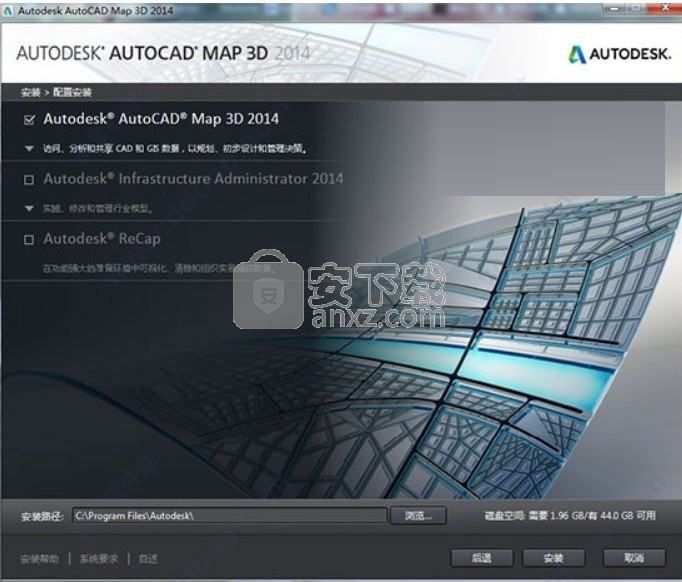Click the Autodesk logo in header
Image resolution: width=682 pixels, height=582 pixels.
(619, 54)
